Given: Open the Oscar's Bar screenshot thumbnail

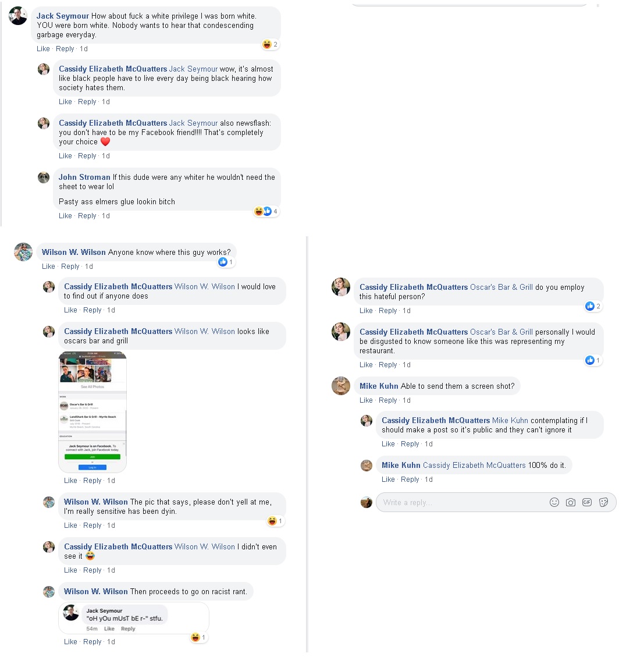Looking at the screenshot, I should [92, 411].
